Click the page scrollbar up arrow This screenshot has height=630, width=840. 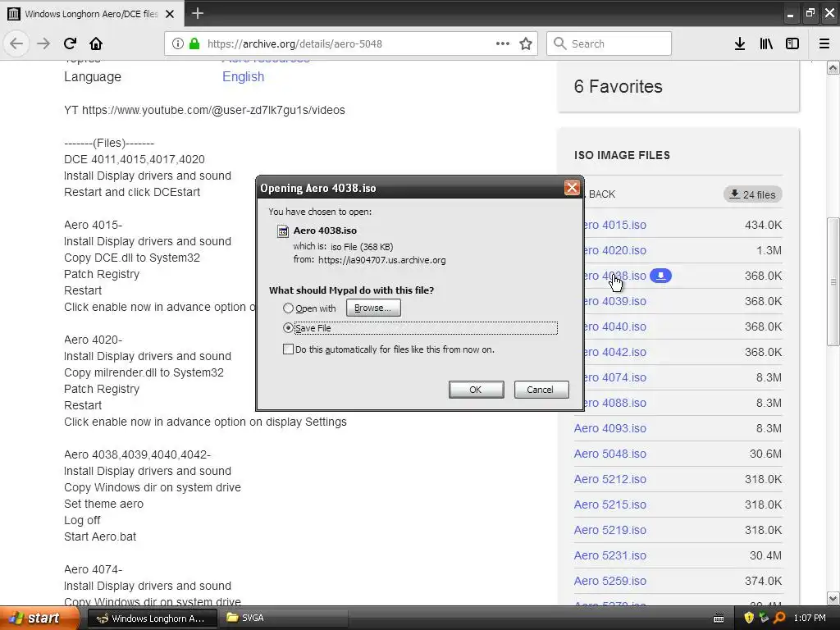tap(833, 67)
